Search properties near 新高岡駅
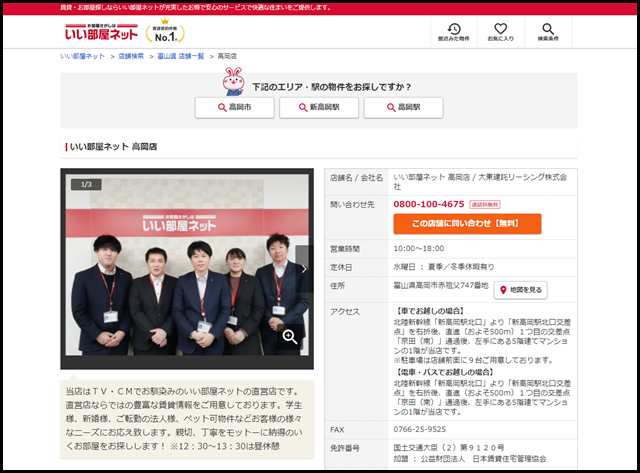This screenshot has width=640, height=473. coord(319,108)
